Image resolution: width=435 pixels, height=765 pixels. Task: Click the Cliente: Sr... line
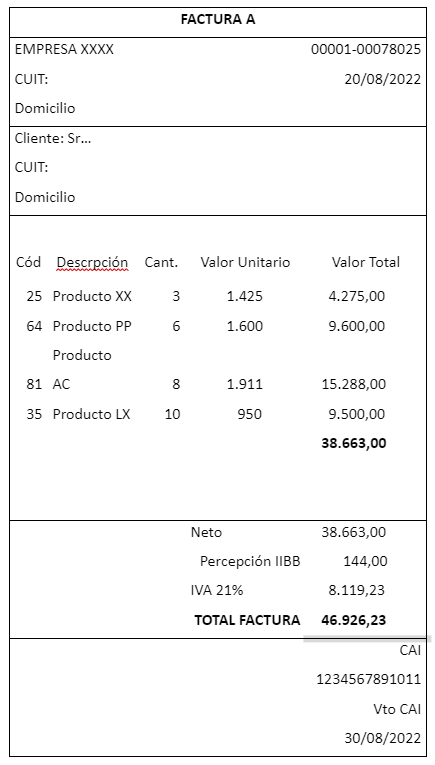[53, 139]
